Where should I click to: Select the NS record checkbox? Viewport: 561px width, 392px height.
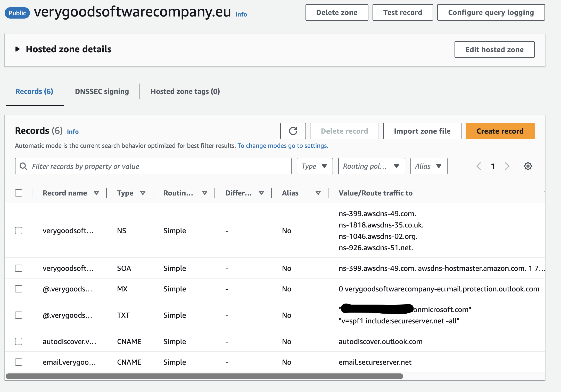19,231
